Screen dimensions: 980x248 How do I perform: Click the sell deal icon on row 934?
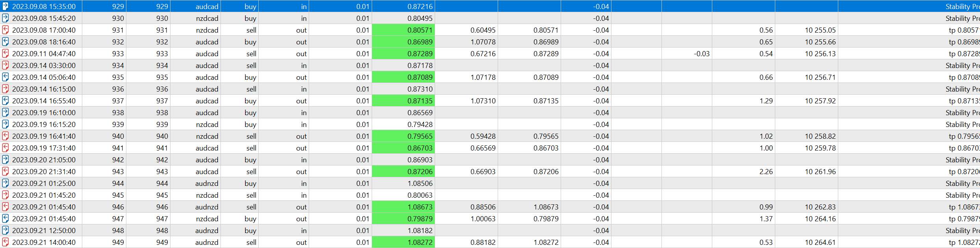[6, 65]
